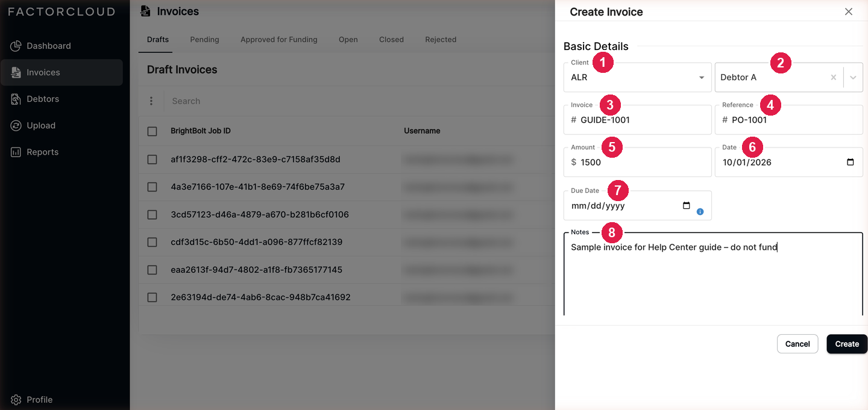Click the Username column header
The width and height of the screenshot is (868, 410).
[x=422, y=131]
